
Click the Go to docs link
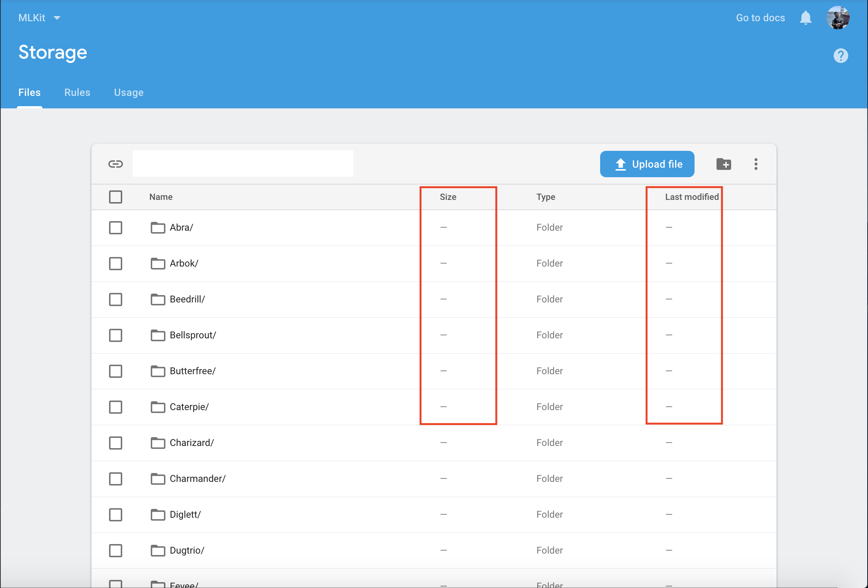coord(760,17)
